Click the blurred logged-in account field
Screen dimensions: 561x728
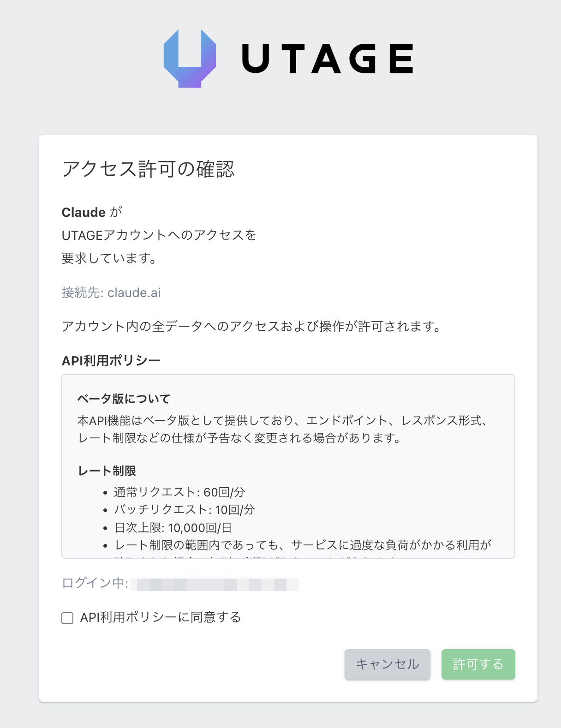215,585
